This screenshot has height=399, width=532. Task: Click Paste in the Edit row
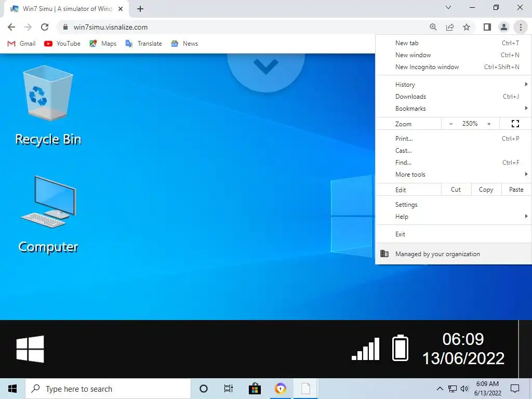click(516, 190)
